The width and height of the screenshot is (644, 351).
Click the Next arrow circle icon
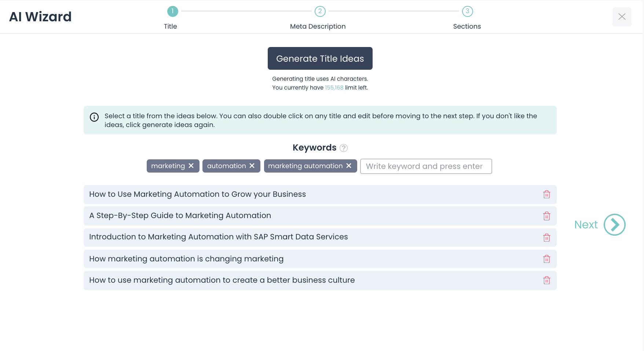point(615,225)
